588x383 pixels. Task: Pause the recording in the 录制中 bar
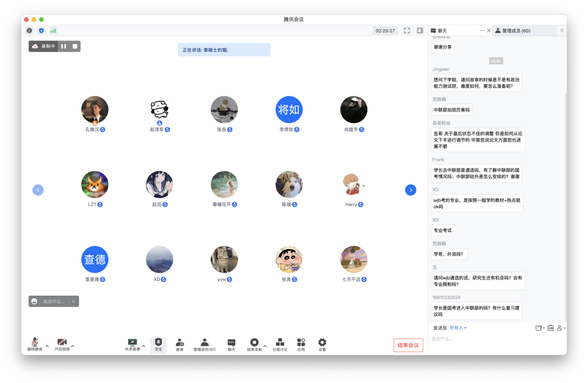pos(63,47)
